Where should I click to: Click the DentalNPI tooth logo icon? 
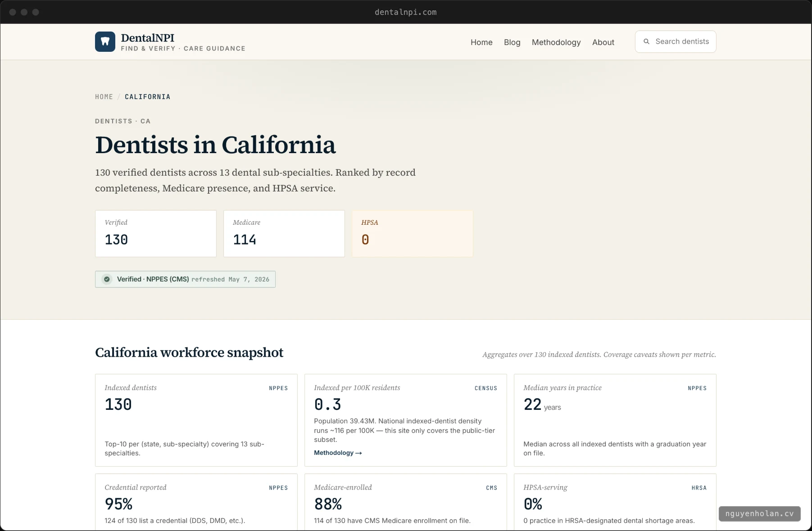tap(105, 42)
